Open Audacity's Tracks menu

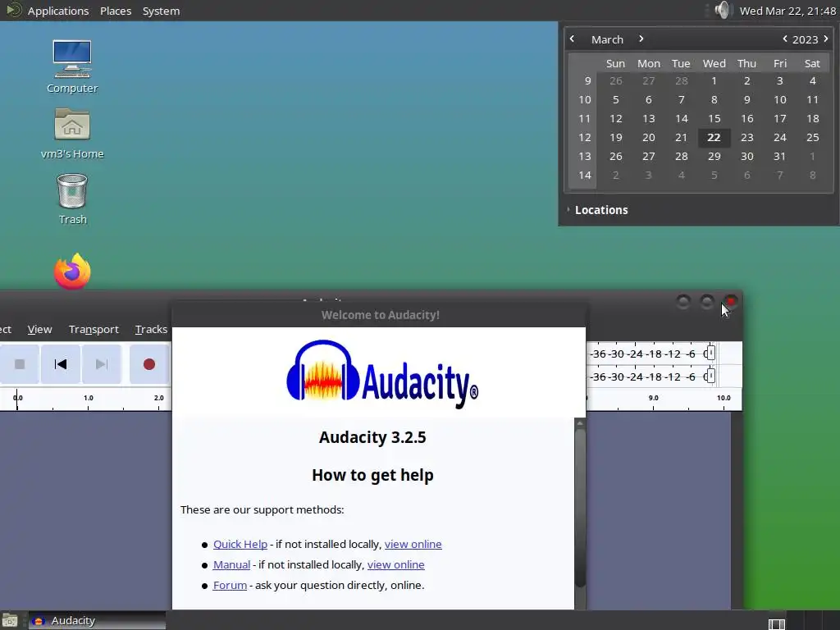[151, 329]
